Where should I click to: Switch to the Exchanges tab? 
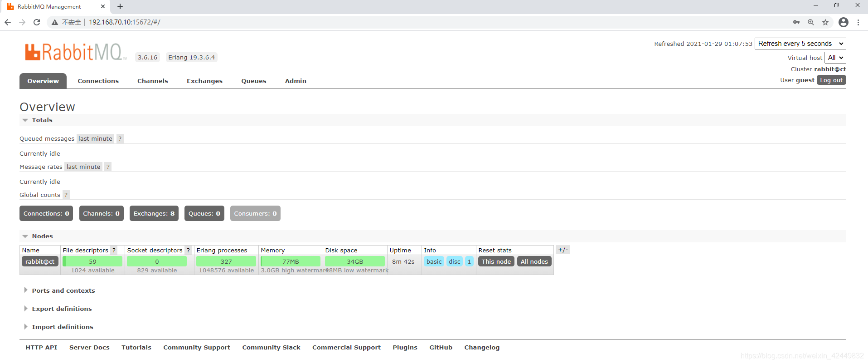(x=205, y=81)
